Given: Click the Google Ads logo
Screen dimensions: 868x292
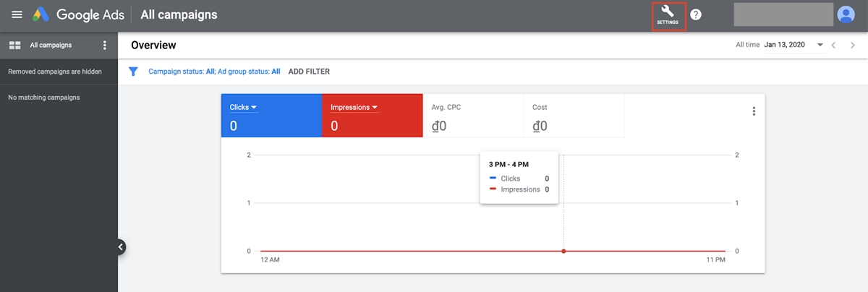Looking at the screenshot, I should (x=40, y=14).
